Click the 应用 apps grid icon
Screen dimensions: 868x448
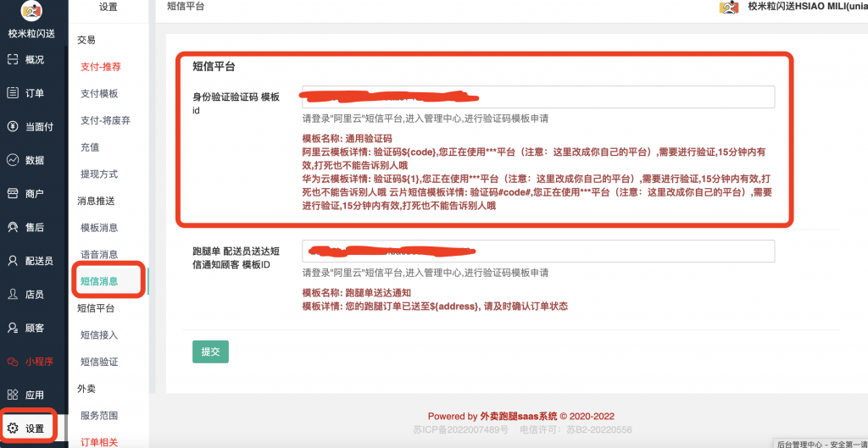13,395
